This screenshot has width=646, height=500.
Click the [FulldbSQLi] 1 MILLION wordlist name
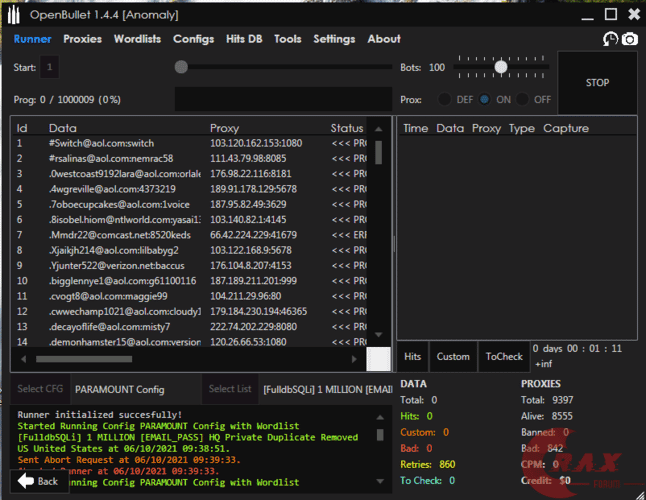(328, 390)
